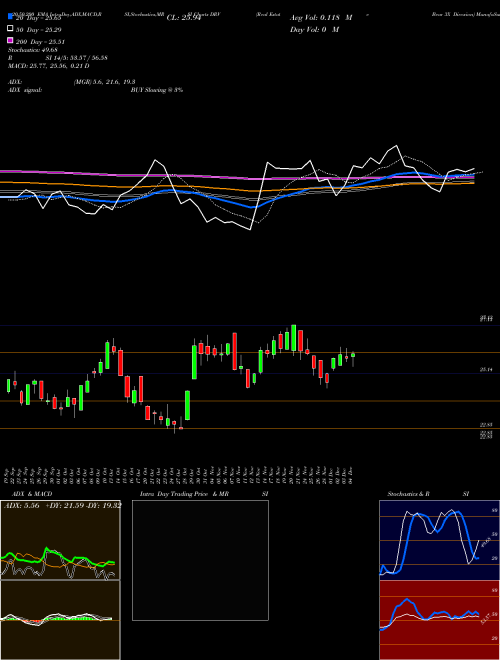The width and height of the screenshot is (500, 660).
Task: Open the ADX indicator chart panel
Action: tap(60, 540)
